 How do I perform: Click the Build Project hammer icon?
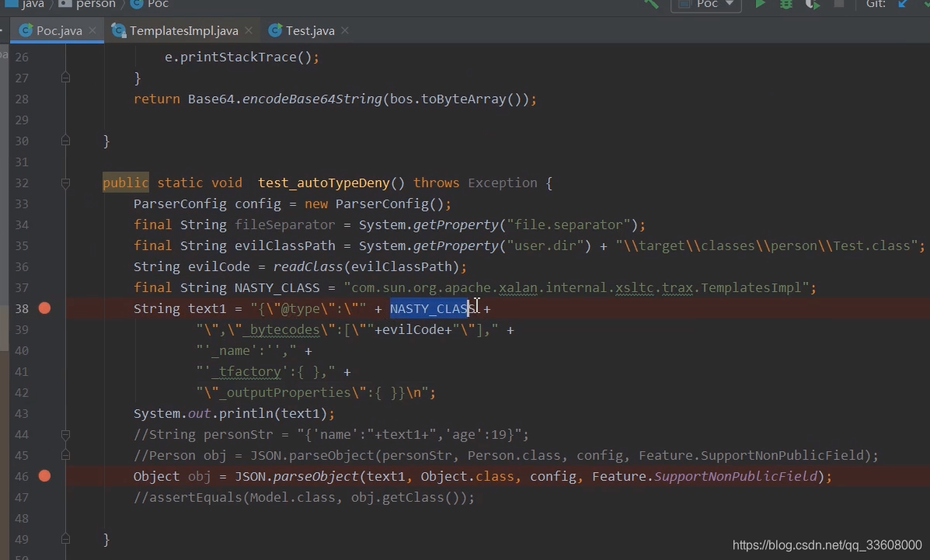[x=650, y=4]
